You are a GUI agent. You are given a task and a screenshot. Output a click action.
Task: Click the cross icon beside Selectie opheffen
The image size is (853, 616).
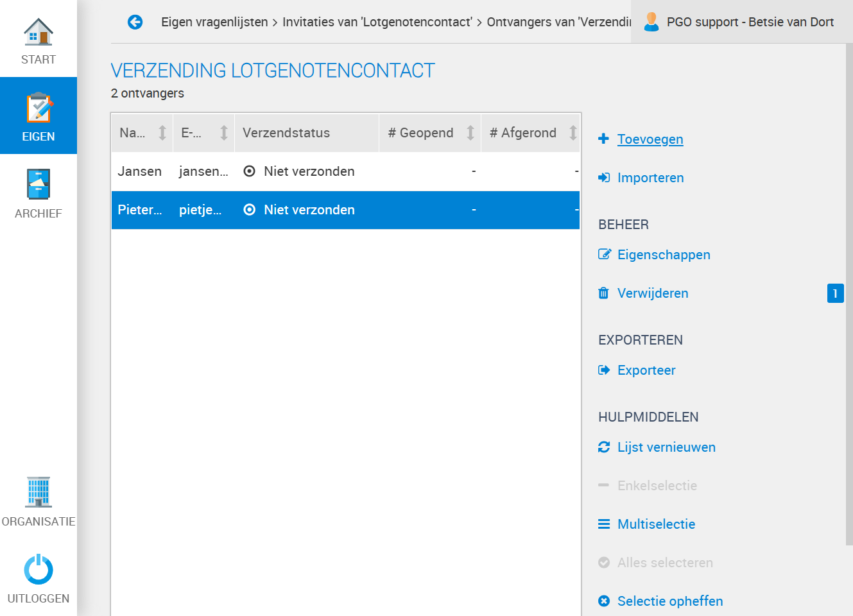point(604,601)
